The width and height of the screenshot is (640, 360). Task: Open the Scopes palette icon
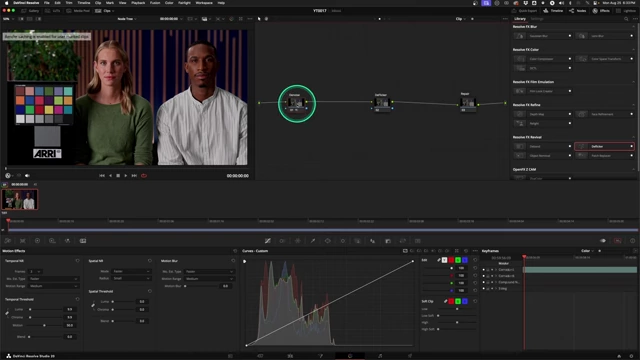click(618, 241)
